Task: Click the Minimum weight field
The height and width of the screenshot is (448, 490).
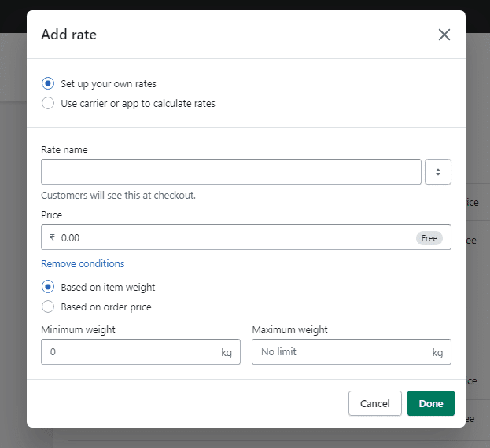Action: (130, 352)
